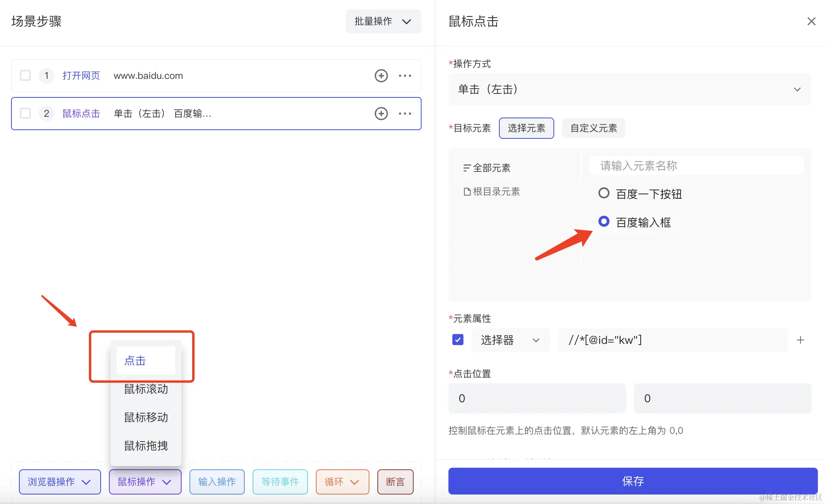825x504 pixels.
Task: Uncheck the 选择器 attribute checkbox
Action: [x=458, y=340]
